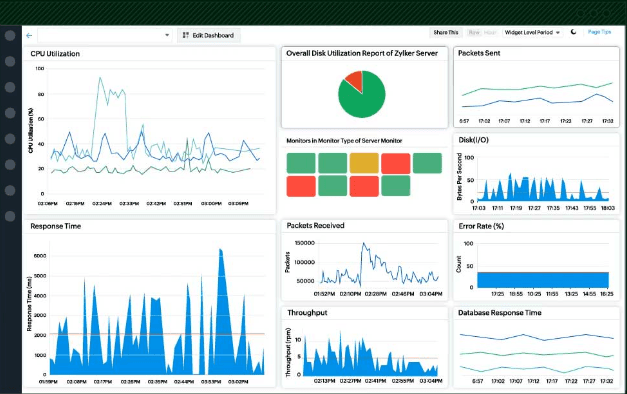This screenshot has width=627, height=394.
Task: Click the Packets Received widget title
Action: pyautogui.click(x=315, y=226)
